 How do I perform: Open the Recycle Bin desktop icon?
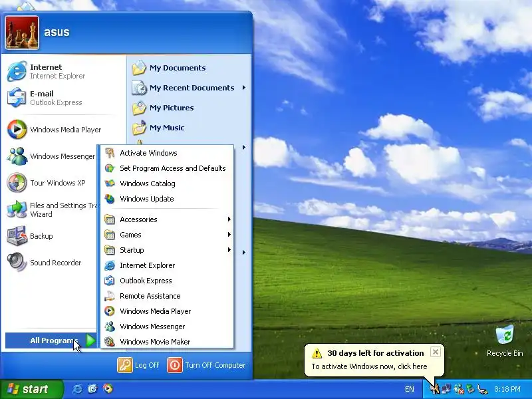point(505,341)
